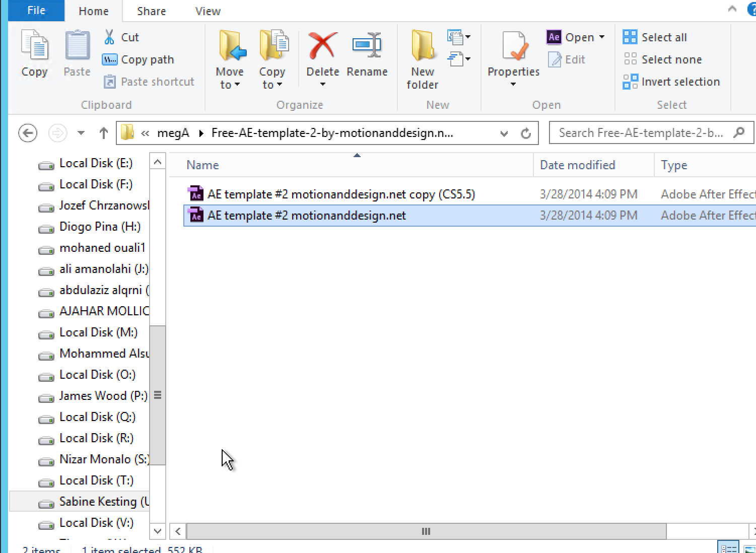Click AE icon of the CS5.5 copy file
The height and width of the screenshot is (553, 756).
195,194
